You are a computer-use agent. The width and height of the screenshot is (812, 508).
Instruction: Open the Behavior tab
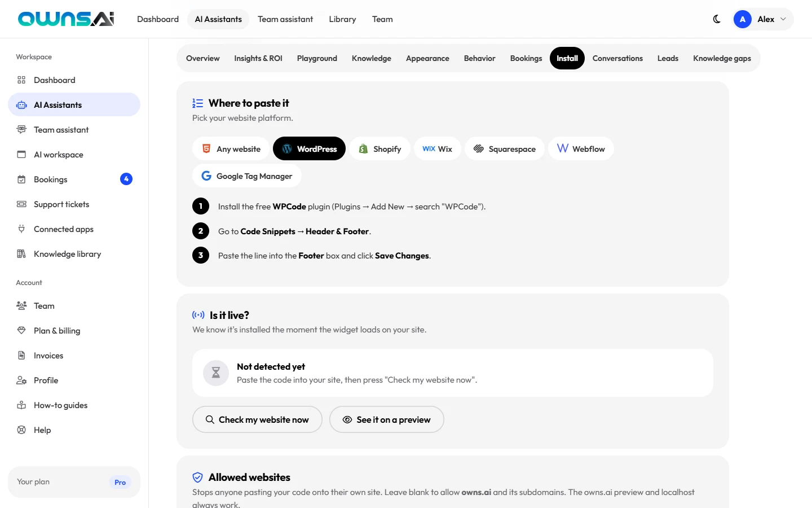479,58
